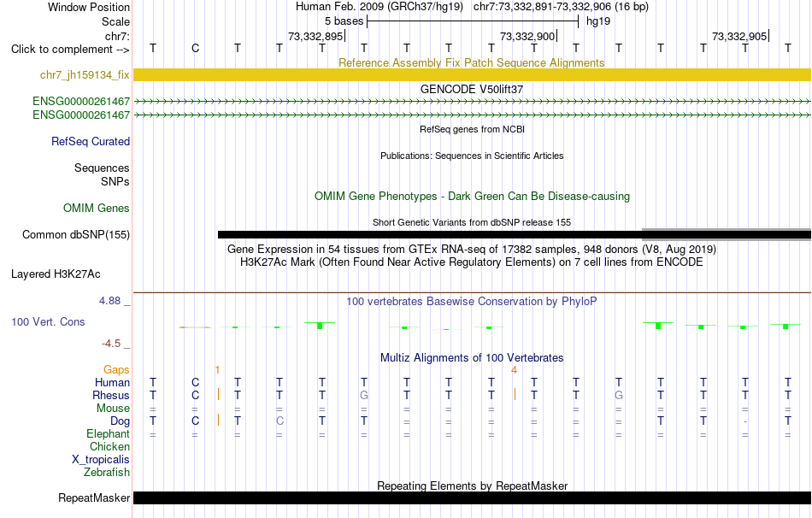This screenshot has width=812, height=518.
Task: Click the Scale label
Action: (115, 21)
